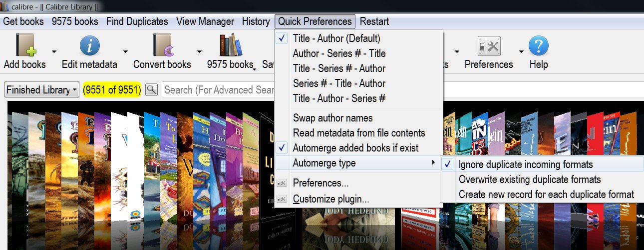This screenshot has height=250, width=644.
Task: Choose Author - Series # - Title format
Action: pos(358,53)
